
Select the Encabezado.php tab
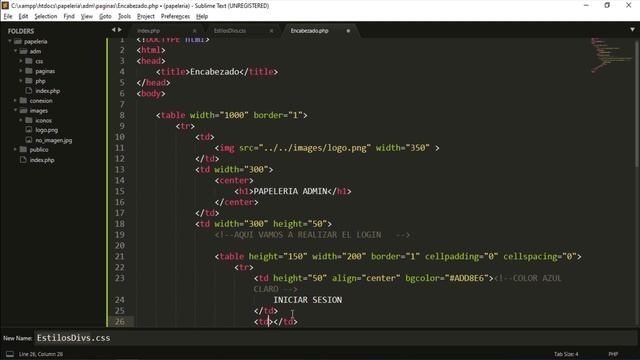309,31
